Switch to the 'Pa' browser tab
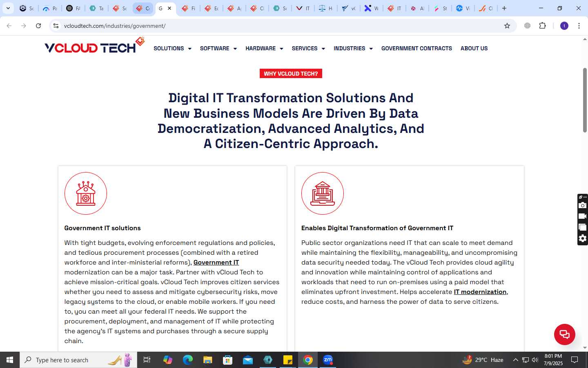 [49, 8]
